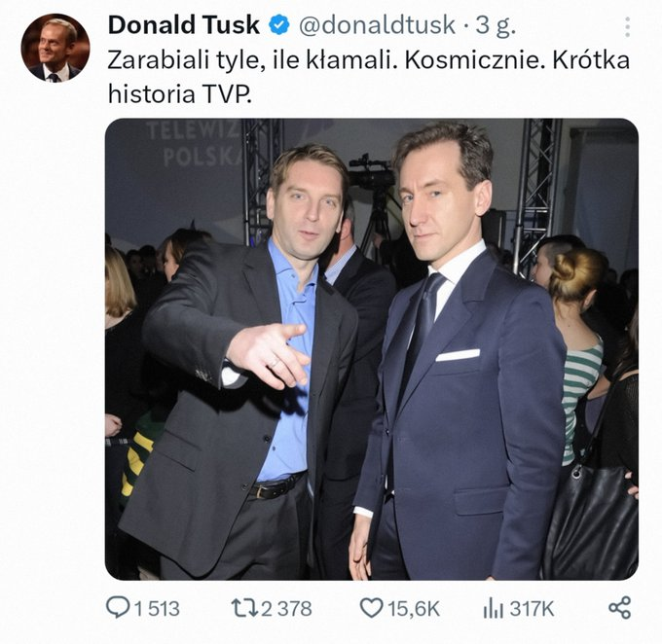Click the 2 378 reposts count
This screenshot has width=662, height=644.
[286, 609]
